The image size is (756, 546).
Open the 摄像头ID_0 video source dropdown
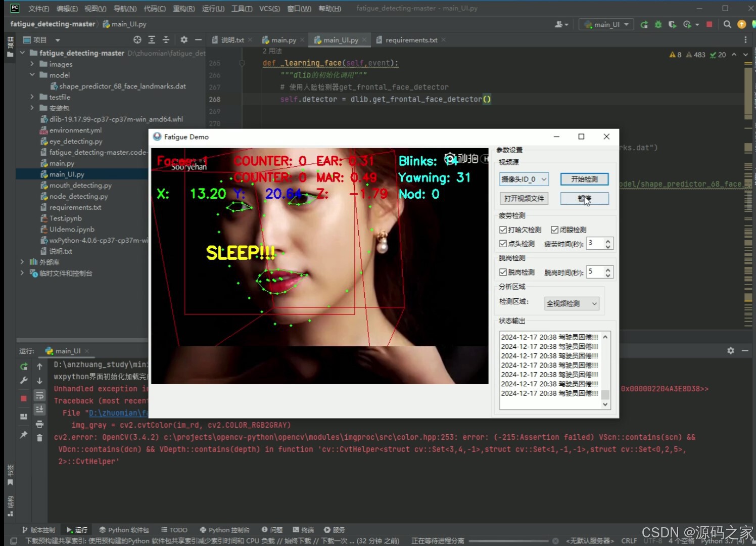[x=524, y=179]
